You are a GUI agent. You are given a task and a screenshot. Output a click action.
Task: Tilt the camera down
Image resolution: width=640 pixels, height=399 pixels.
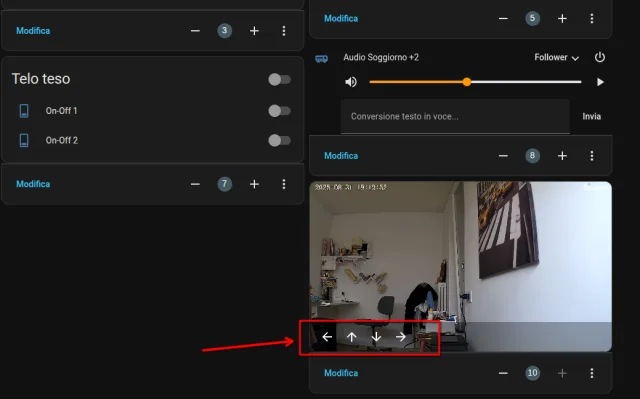pyautogui.click(x=376, y=337)
